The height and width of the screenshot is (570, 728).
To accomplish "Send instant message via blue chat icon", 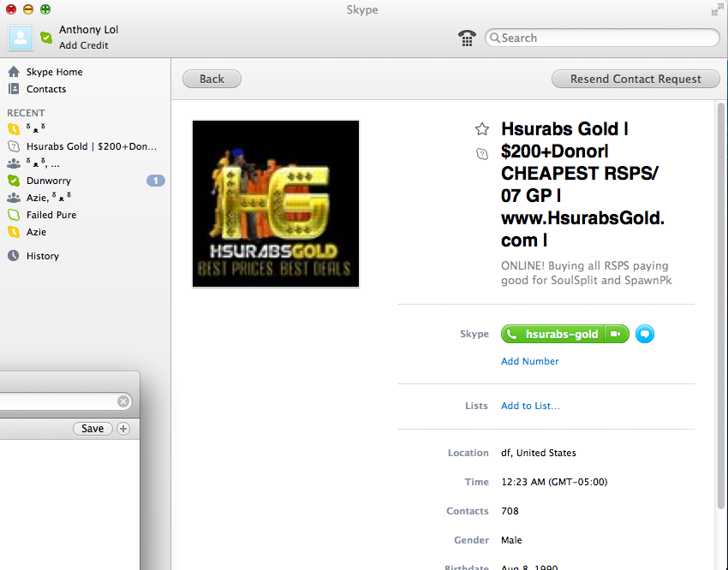I will point(644,334).
